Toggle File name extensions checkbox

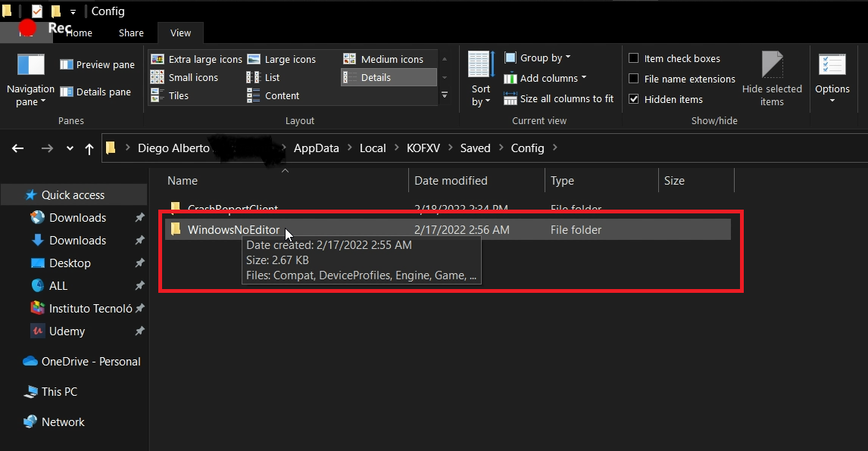click(634, 79)
